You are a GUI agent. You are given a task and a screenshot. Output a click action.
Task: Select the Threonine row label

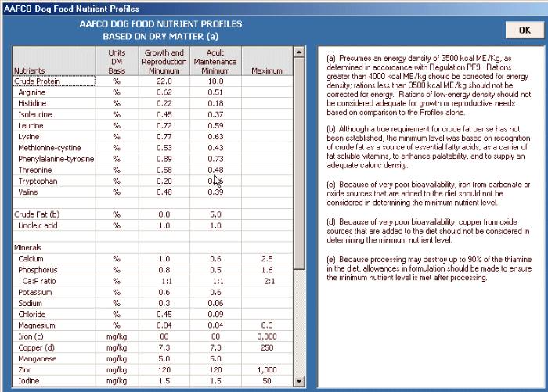[x=35, y=170]
